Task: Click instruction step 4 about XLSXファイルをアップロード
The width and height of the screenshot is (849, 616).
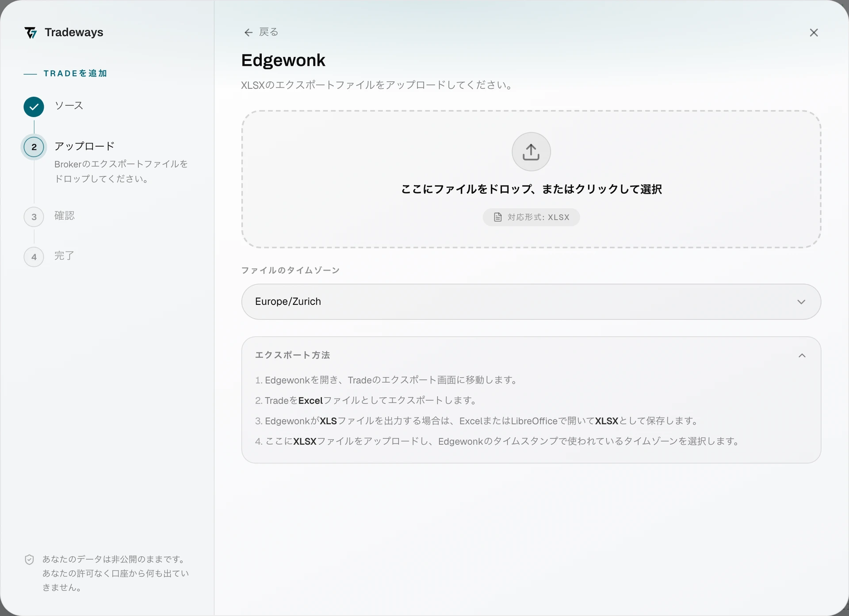Action: click(x=498, y=441)
